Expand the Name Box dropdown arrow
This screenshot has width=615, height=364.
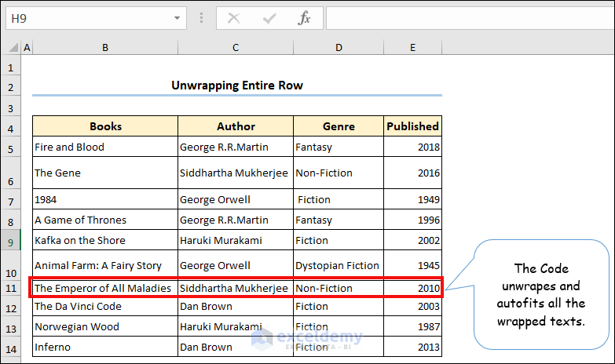pyautogui.click(x=178, y=18)
